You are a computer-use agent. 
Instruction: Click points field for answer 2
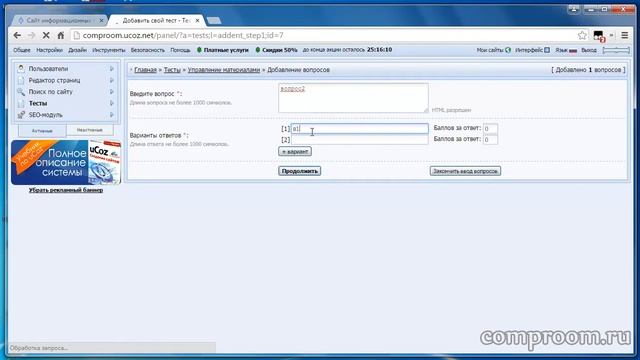coord(490,140)
